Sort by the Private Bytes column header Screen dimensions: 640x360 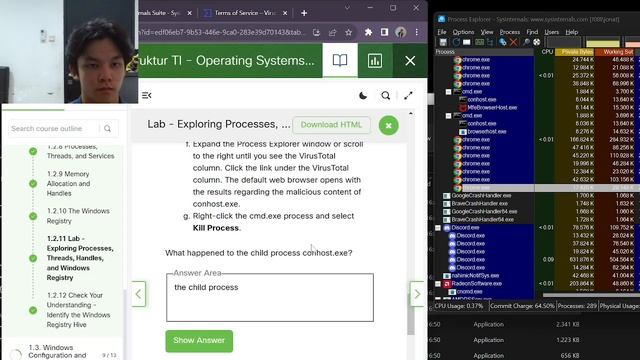[575, 52]
